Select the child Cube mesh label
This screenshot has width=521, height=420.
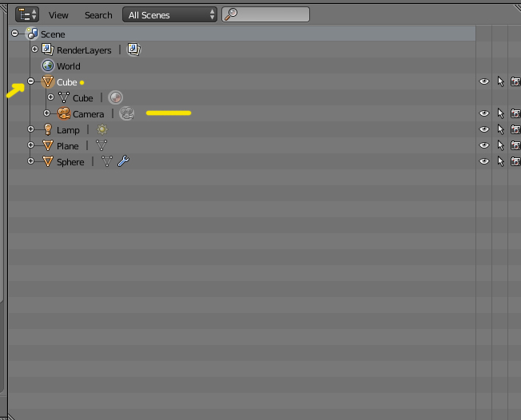(x=83, y=98)
